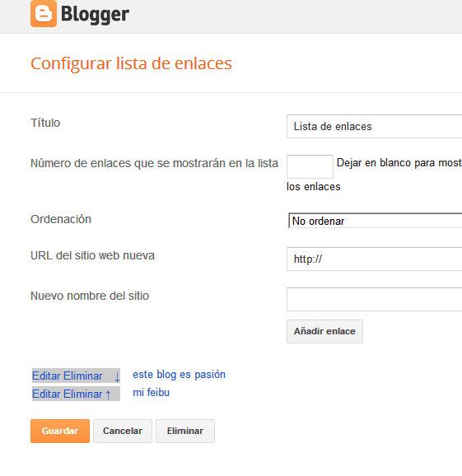Viewport: 462px width, 476px height.
Task: Click Eliminar link for 'mi feibu'
Action: (x=82, y=394)
